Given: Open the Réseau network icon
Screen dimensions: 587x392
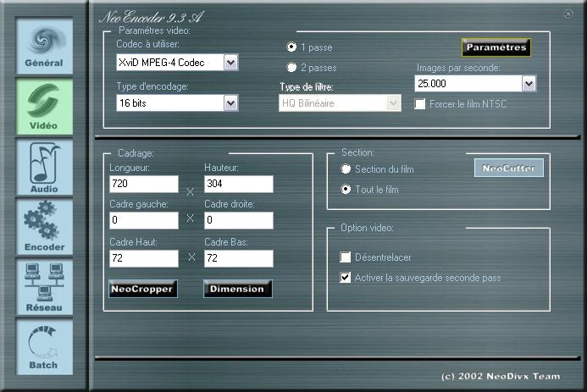Looking at the screenshot, I should [43, 287].
